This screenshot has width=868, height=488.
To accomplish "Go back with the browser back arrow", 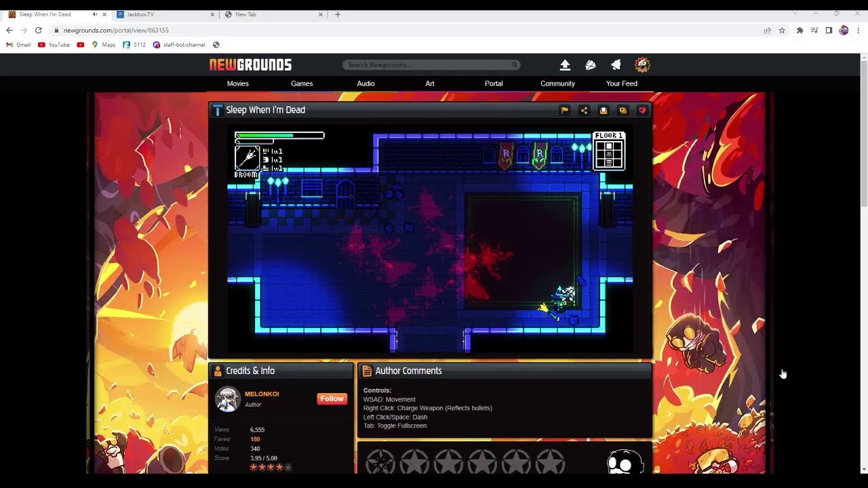I will (x=9, y=30).
